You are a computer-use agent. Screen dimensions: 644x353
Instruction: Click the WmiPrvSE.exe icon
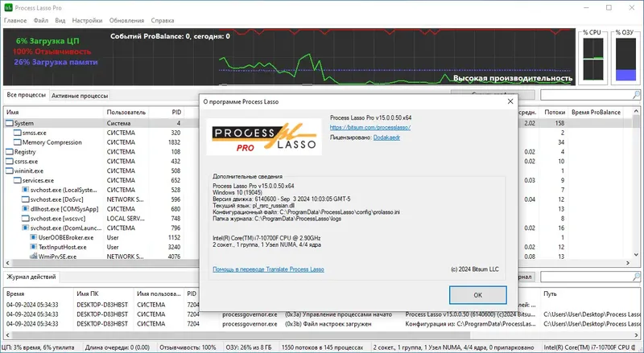click(x=34, y=257)
